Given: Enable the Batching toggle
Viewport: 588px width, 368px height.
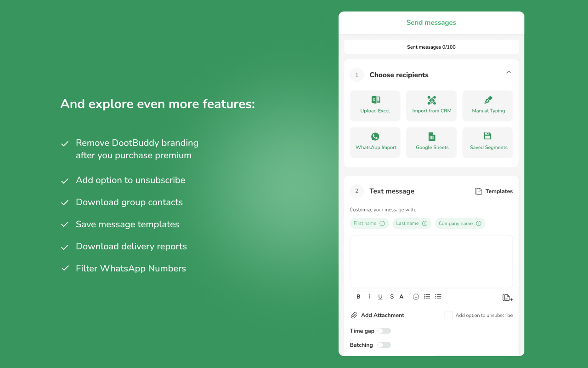Looking at the screenshot, I should click(x=384, y=345).
